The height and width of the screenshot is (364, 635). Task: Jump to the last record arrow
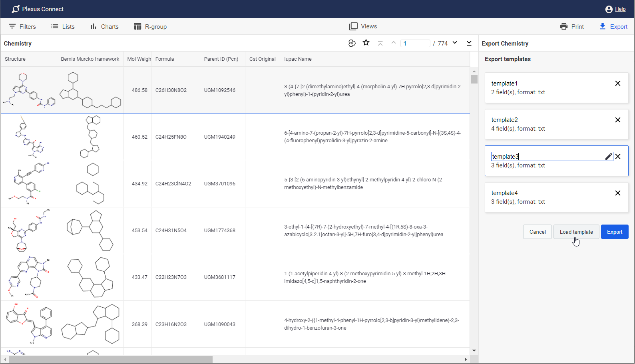[469, 43]
